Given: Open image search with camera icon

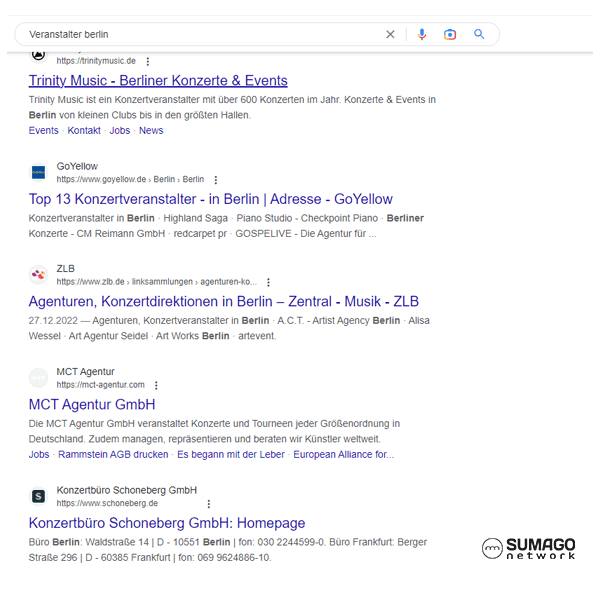Looking at the screenshot, I should pos(450,34).
